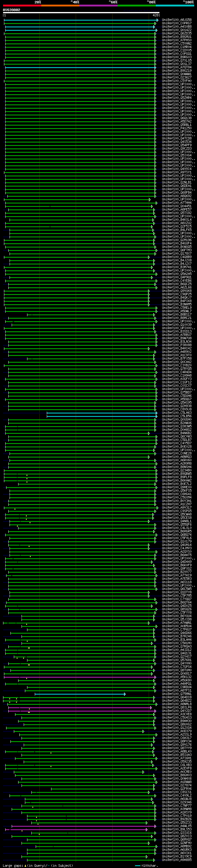Select the UniRef100_P41250 hit label

(x=177, y=128)
